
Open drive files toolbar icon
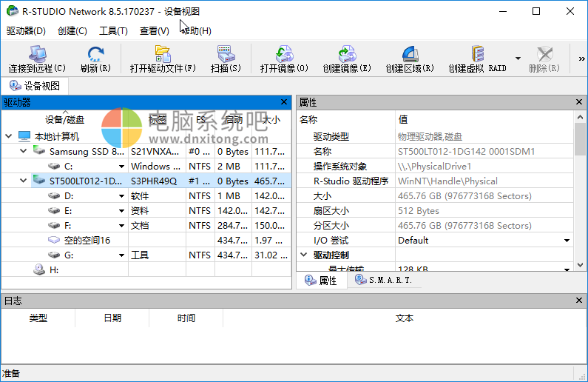click(163, 54)
